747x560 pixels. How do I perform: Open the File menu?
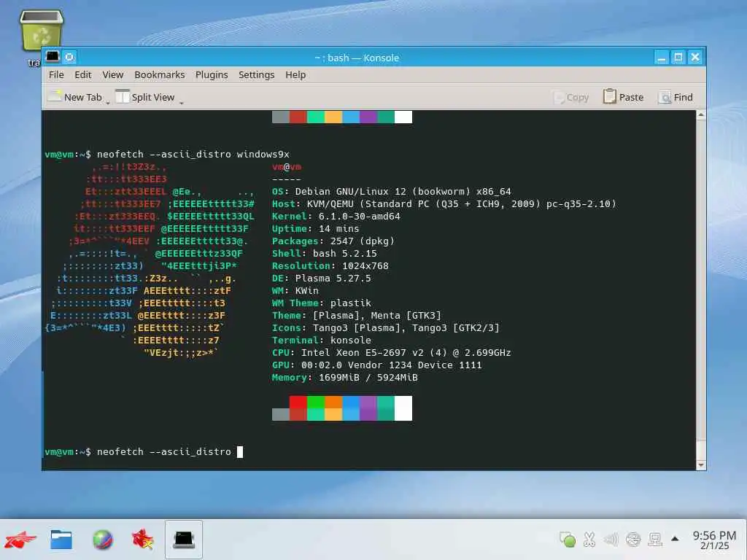(x=55, y=75)
